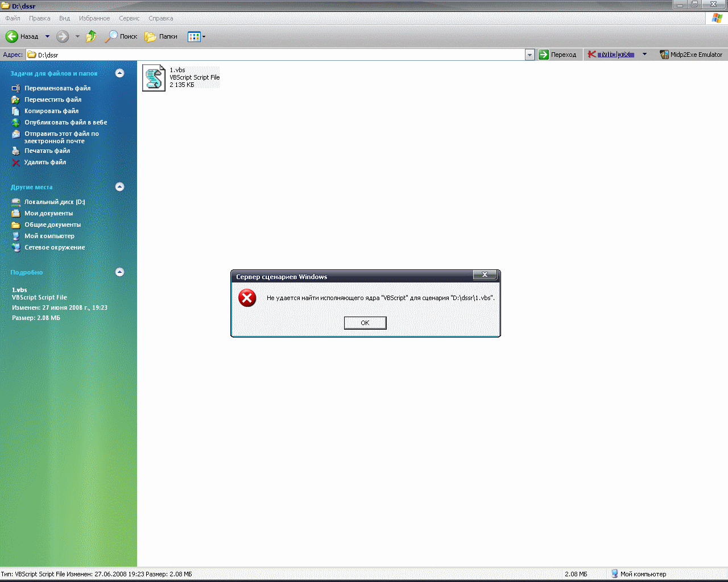Click the shared documents folder icon
728x582 pixels.
(16, 225)
